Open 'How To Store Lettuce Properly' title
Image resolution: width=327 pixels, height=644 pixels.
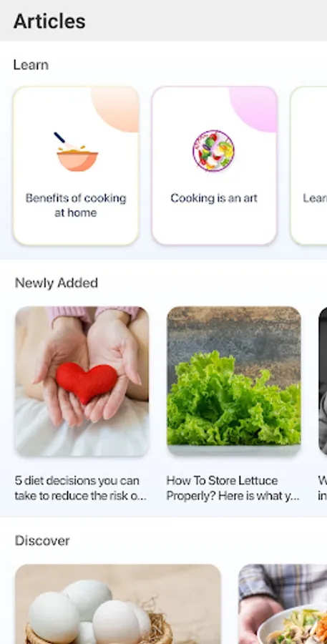pyautogui.click(x=233, y=488)
